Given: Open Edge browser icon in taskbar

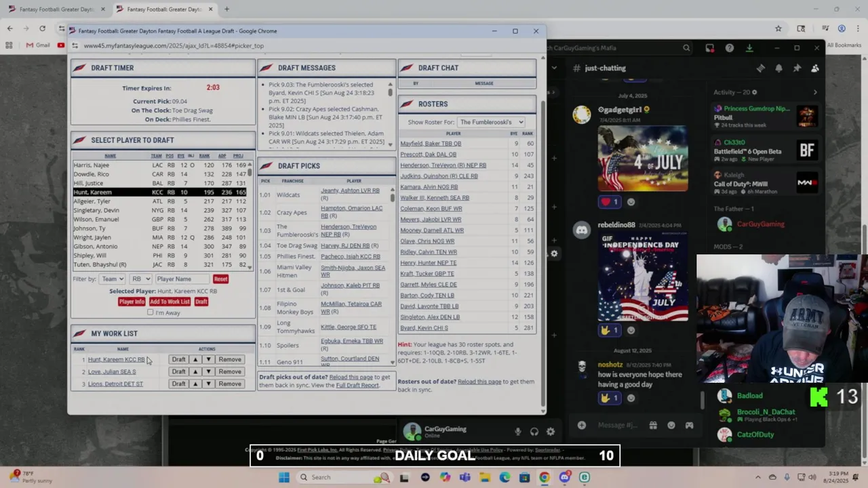Looking at the screenshot, I should pyautogui.click(x=505, y=477).
